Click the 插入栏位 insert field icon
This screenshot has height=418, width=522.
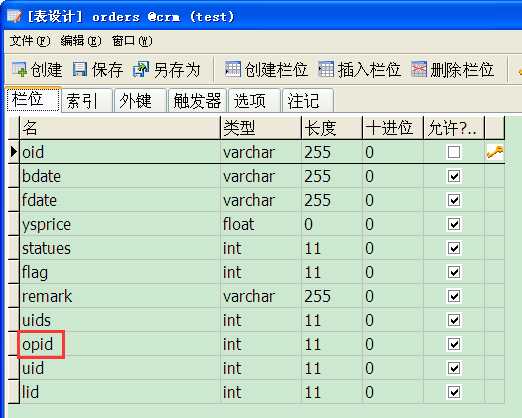[x=326, y=69]
